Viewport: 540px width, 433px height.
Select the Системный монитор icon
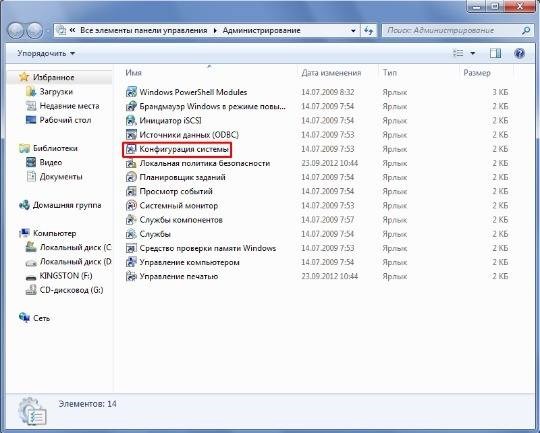(131, 206)
